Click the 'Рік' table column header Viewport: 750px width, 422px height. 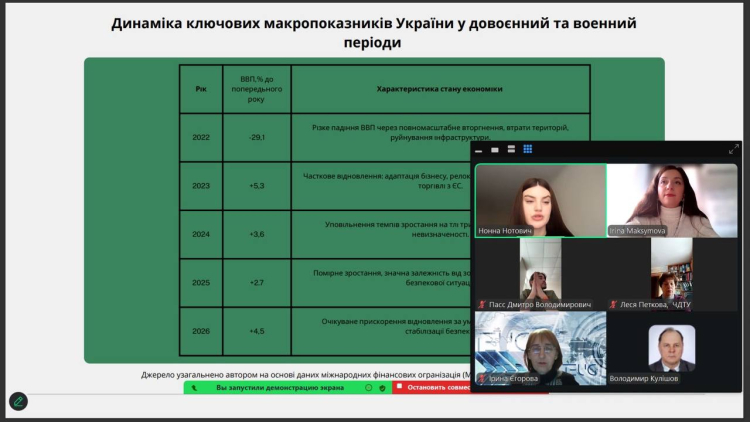coord(201,89)
